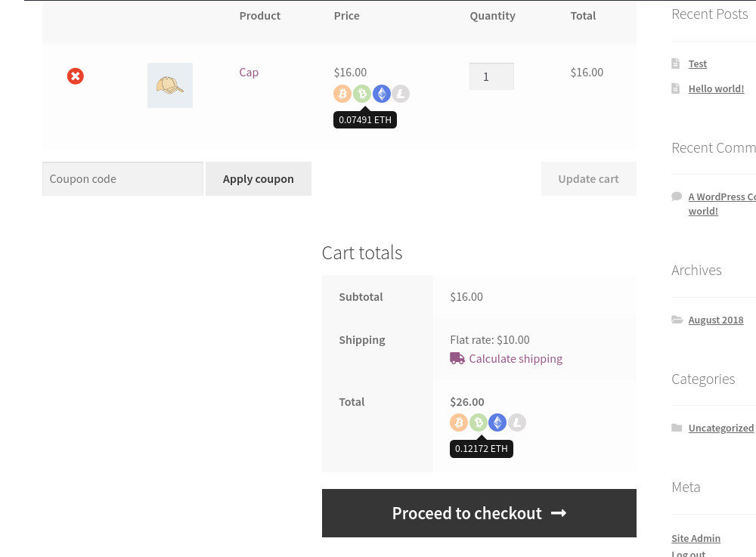Open the Cap product link

249,73
